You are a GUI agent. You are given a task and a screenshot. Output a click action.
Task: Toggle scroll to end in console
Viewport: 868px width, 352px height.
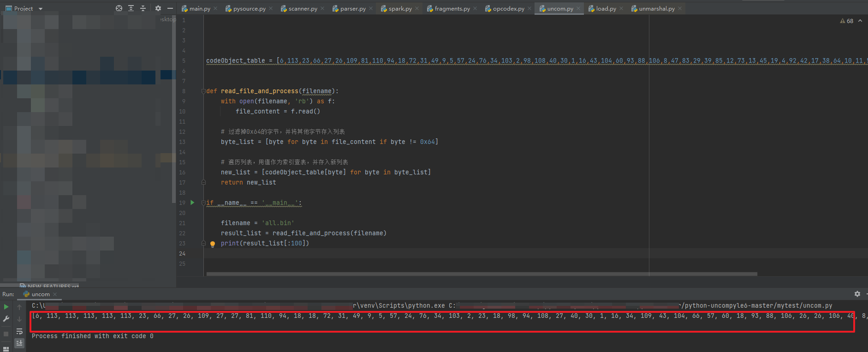click(19, 343)
